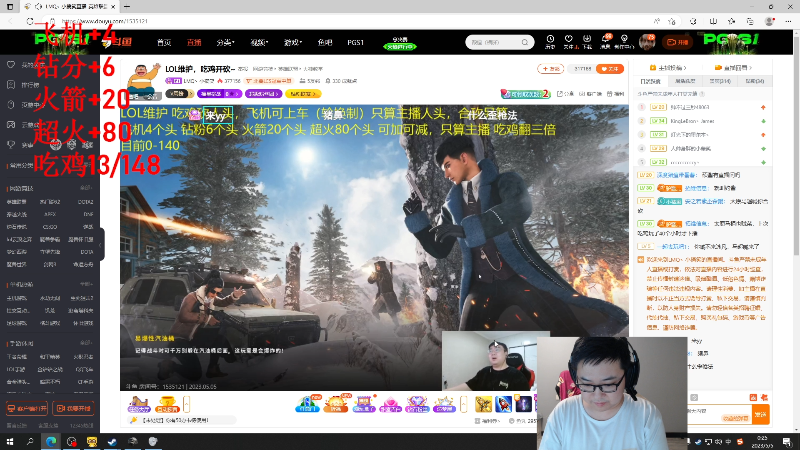This screenshot has height=450, width=800.
Task: Expand the 游戏 games dropdown
Action: coord(292,42)
